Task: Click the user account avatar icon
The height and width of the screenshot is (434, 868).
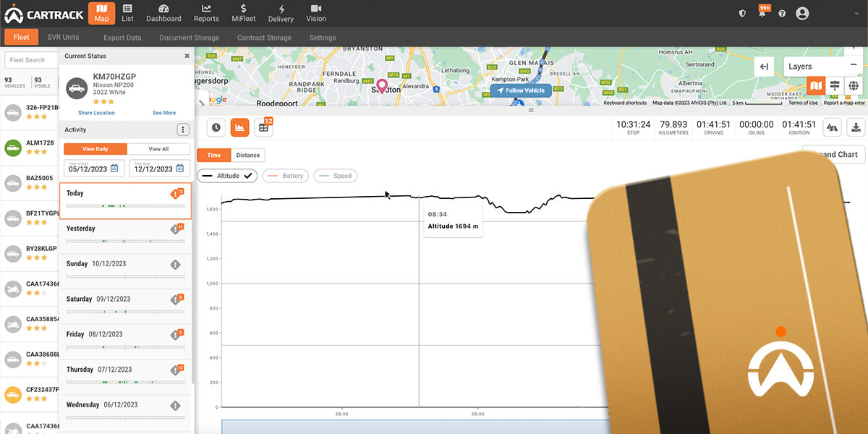Action: point(802,12)
